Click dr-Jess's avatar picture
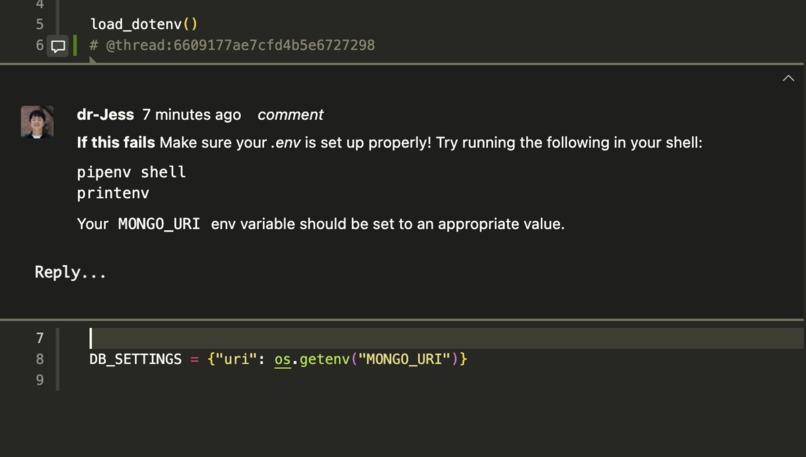Image resolution: width=806 pixels, height=457 pixels. pyautogui.click(x=37, y=122)
